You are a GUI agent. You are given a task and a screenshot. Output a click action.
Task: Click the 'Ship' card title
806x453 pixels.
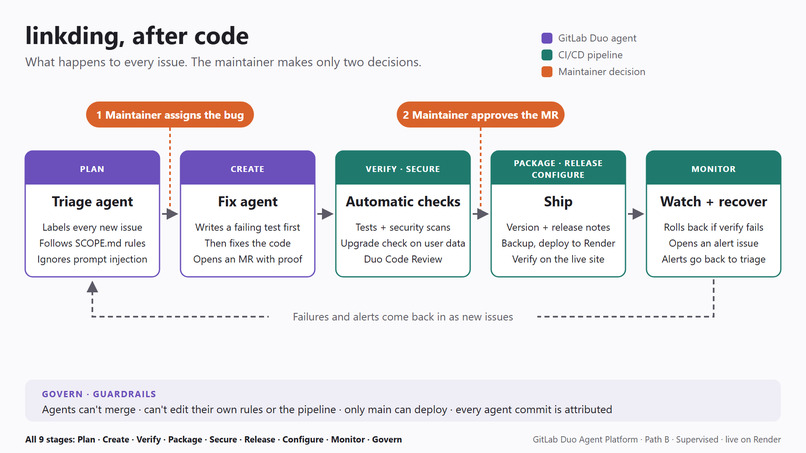(x=558, y=202)
